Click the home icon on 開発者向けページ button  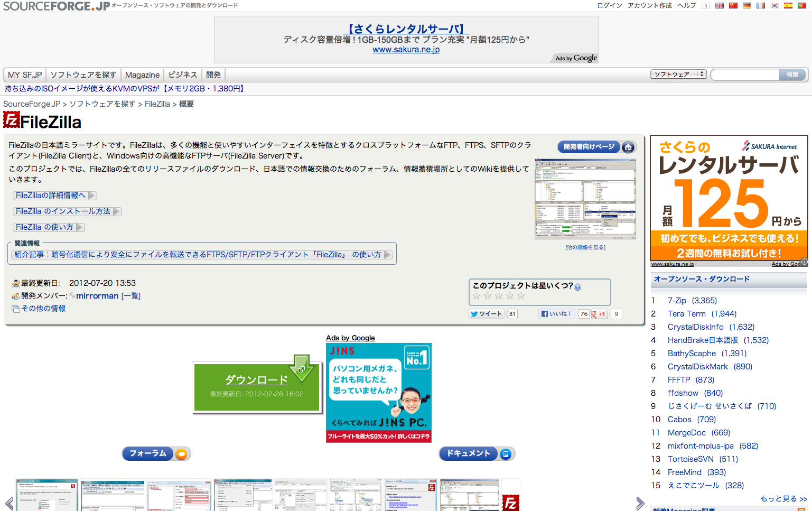pos(628,147)
